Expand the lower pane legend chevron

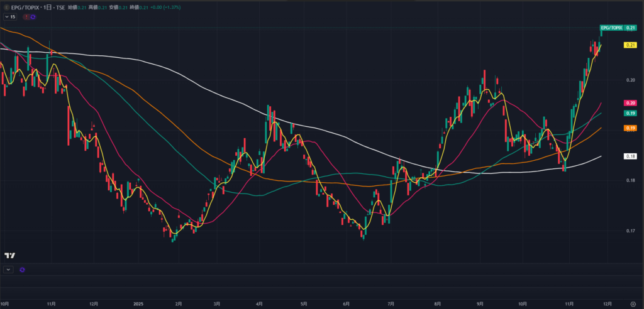(8, 269)
